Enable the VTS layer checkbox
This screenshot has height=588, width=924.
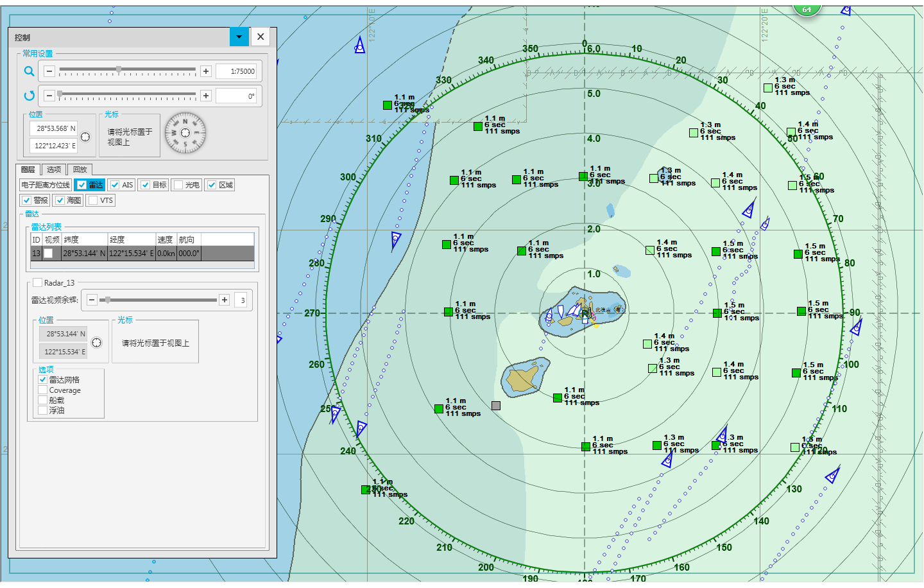click(94, 200)
